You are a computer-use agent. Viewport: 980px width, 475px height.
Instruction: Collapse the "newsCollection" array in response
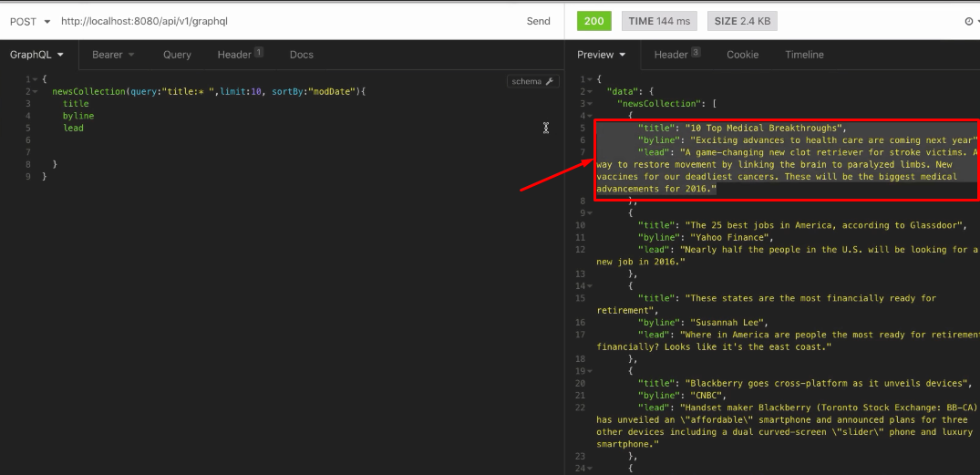tap(589, 104)
